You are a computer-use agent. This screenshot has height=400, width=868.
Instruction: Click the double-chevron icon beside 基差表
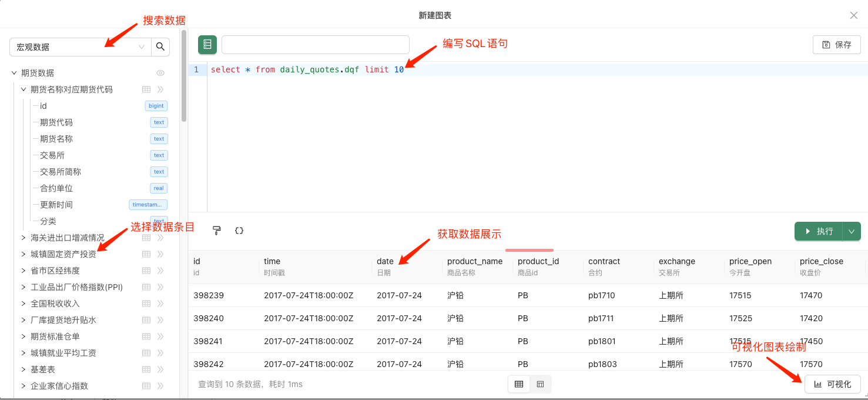pos(160,369)
